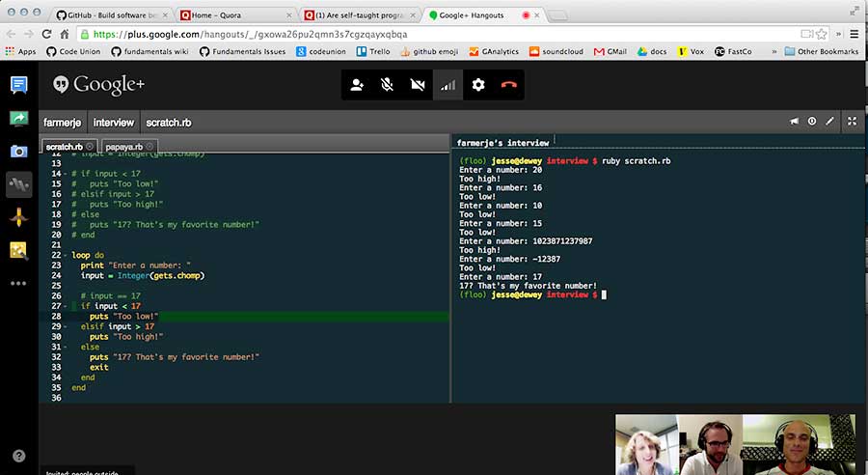The width and height of the screenshot is (868, 475).
Task: Click the pencil edit icon in the editor toolbar
Action: coord(830,122)
